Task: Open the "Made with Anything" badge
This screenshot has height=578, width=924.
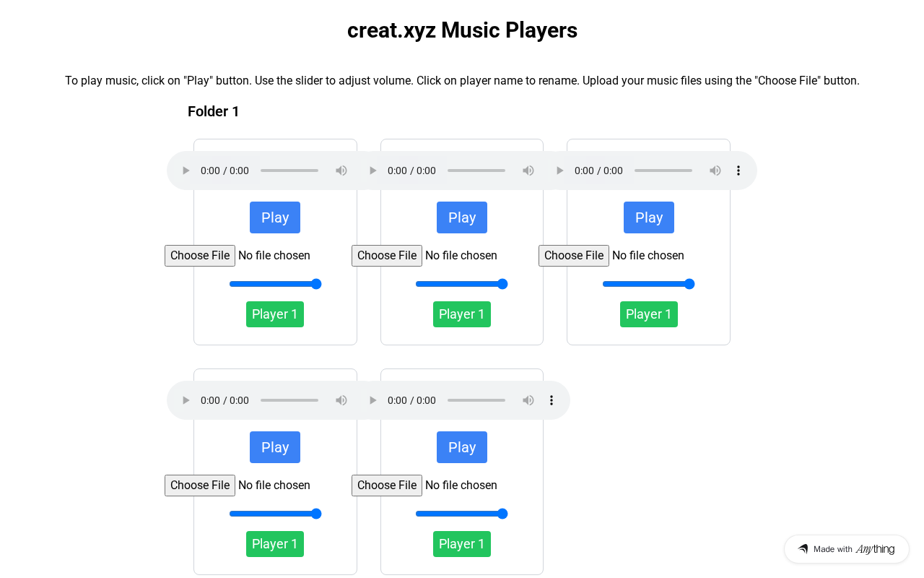Action: tap(846, 549)
